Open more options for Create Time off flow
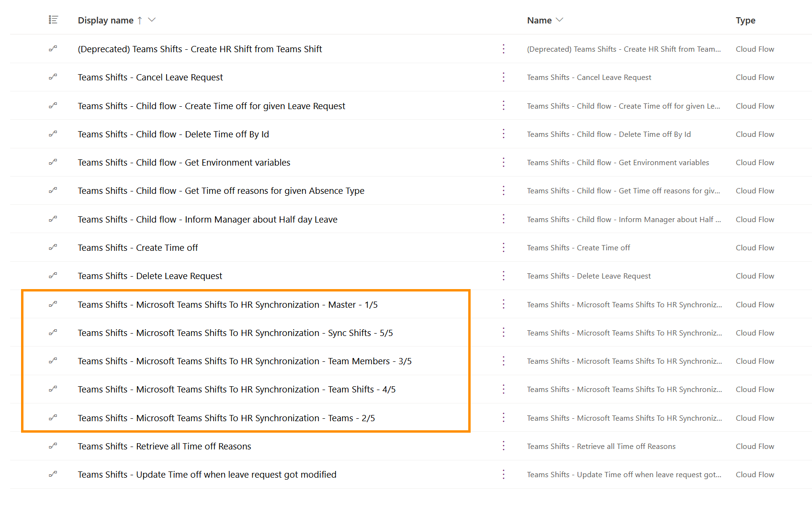The image size is (812, 526). 503,247
